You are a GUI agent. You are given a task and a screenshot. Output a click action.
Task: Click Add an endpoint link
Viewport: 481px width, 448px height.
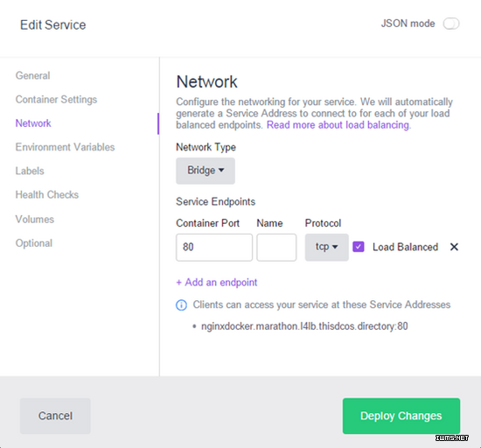(217, 283)
